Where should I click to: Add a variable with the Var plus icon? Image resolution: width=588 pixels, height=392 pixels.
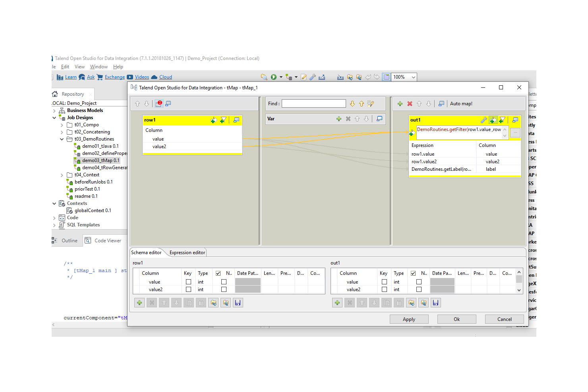click(x=338, y=118)
